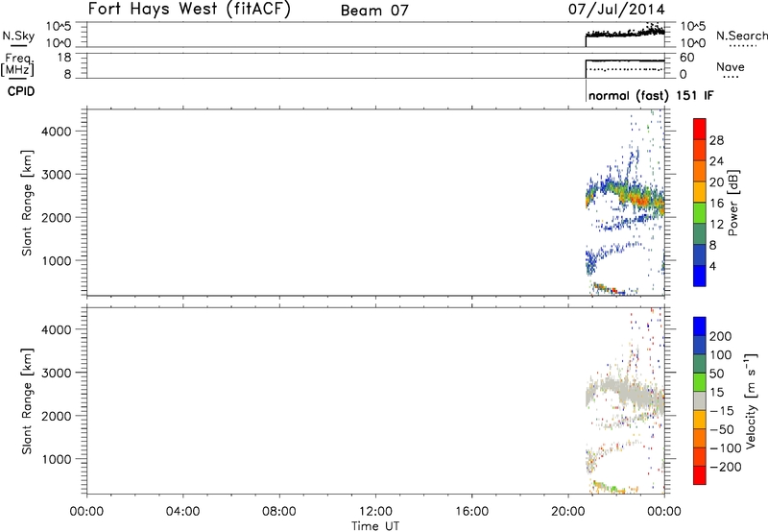Click the dark blue 4-8 dB power swatch
Viewport: 768px width, 532px height.
(700, 254)
